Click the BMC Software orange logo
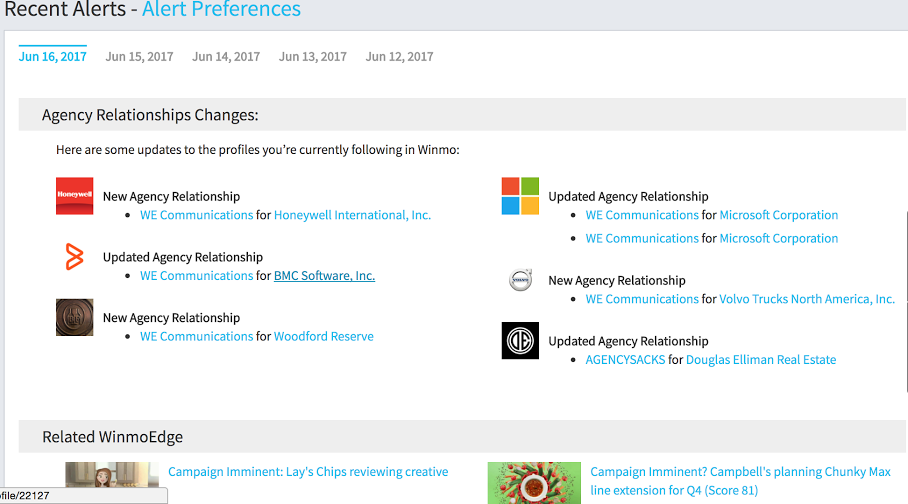 74,257
